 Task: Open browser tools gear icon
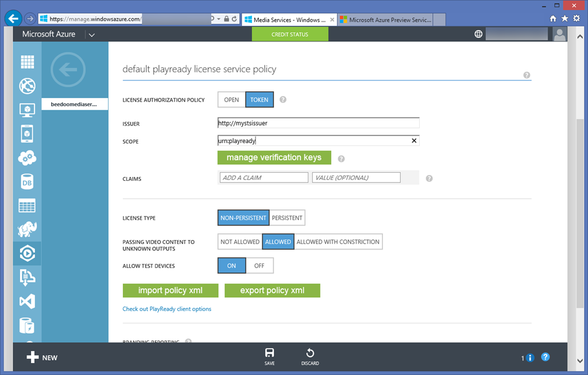coord(577,18)
